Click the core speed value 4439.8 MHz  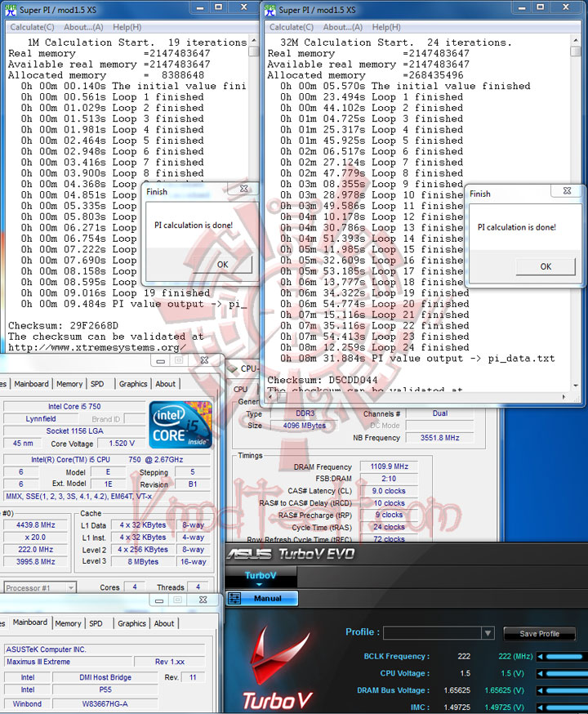(35, 525)
